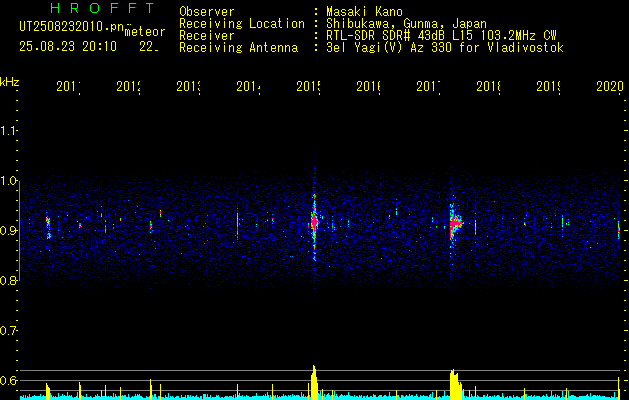Click RTL-SDR SDR# 43dB receiver details
Viewport: 629px width, 400px height.
click(x=441, y=36)
